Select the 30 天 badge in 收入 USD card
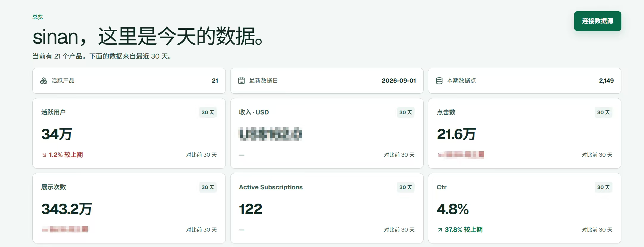The image size is (644, 247). (406, 112)
